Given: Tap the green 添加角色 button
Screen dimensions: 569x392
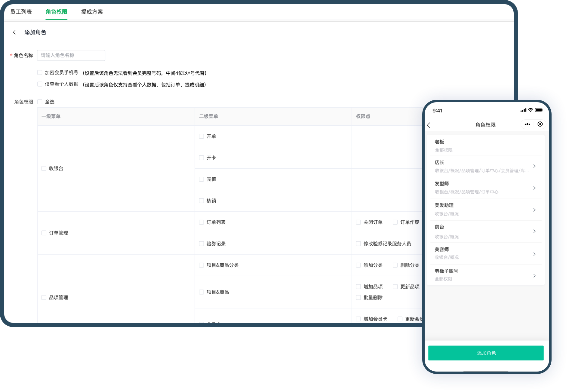Looking at the screenshot, I should (486, 353).
